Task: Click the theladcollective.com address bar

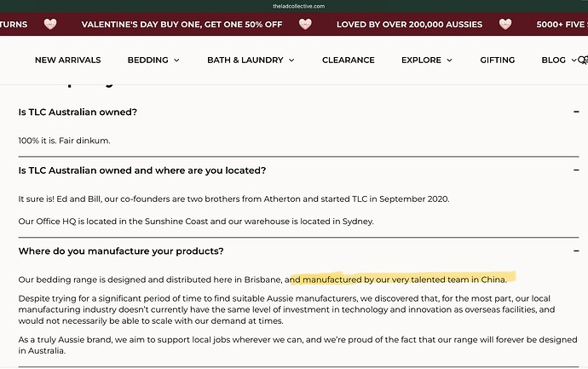Action: [x=299, y=6]
